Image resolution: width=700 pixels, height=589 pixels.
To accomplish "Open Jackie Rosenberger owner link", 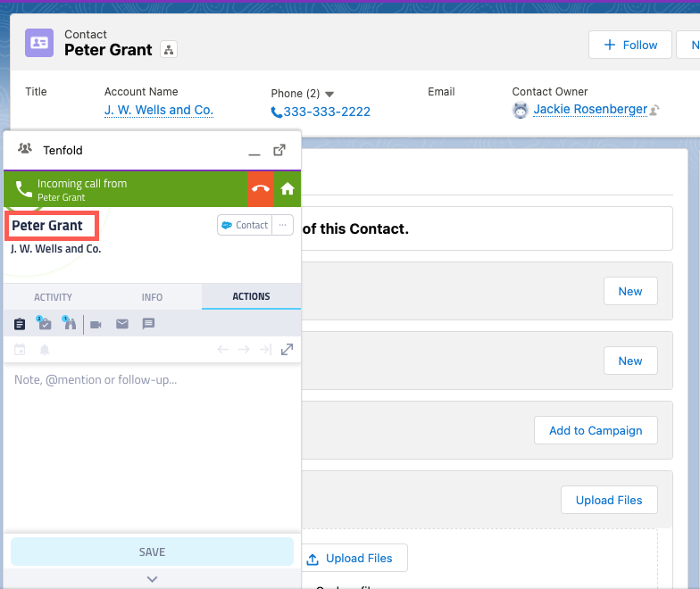I will 590,109.
